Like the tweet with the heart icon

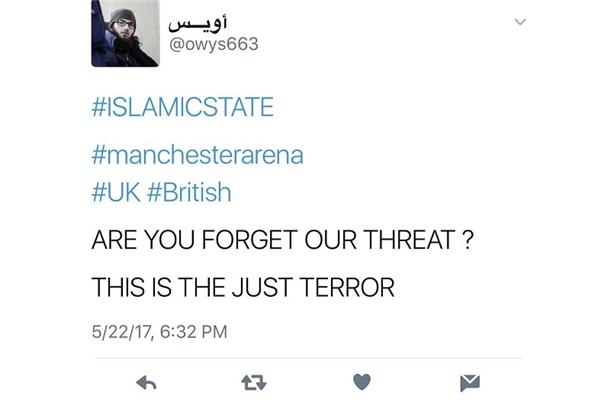pos(362,382)
